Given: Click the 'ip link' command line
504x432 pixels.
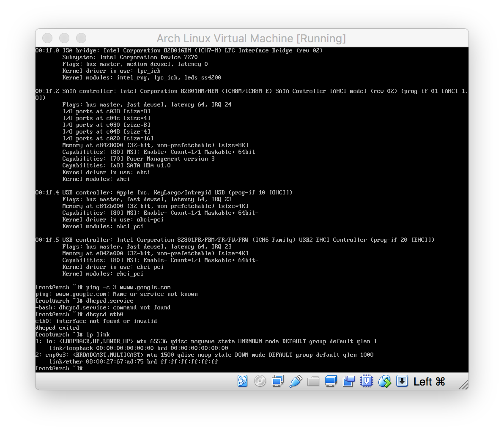Looking at the screenshot, I should [73, 335].
